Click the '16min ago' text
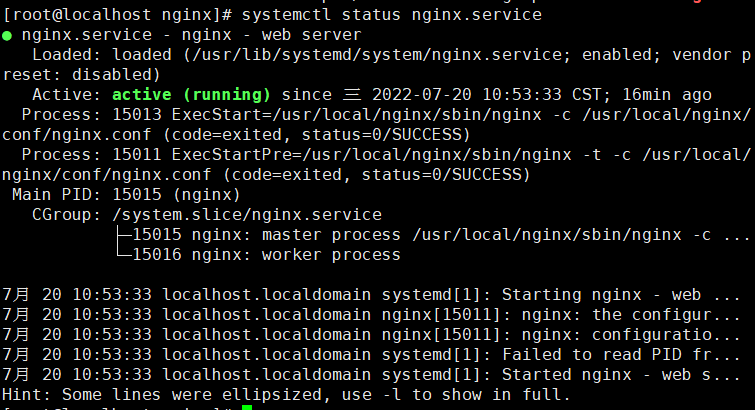Image resolution: width=755 pixels, height=410 pixels. point(667,95)
